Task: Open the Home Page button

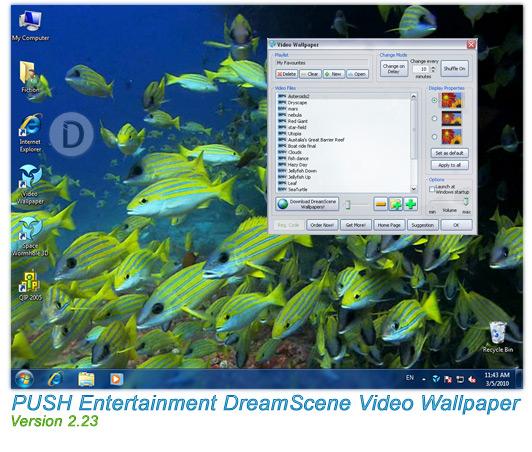Action: point(389,225)
